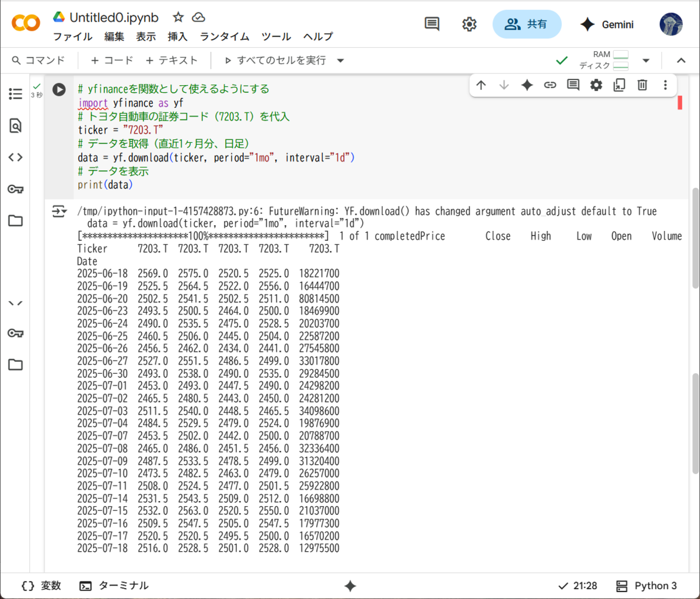
Task: Add comment to cell icon
Action: pos(573,85)
